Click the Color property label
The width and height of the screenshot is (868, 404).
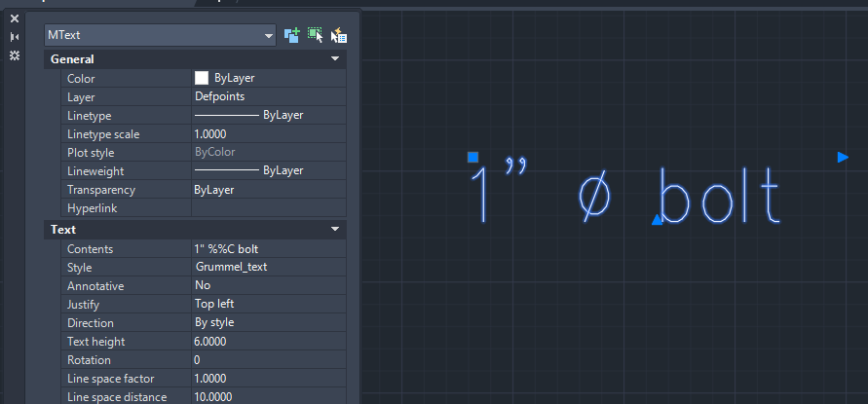point(81,79)
